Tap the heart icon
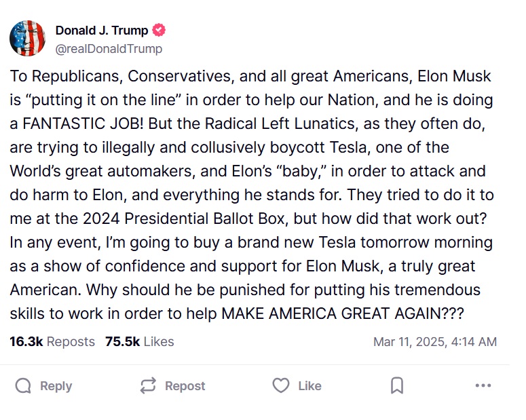 pos(280,386)
